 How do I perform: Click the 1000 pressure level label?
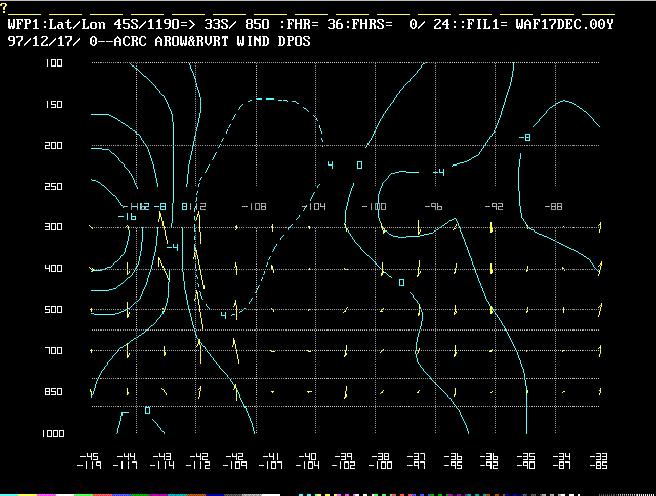[x=53, y=433]
